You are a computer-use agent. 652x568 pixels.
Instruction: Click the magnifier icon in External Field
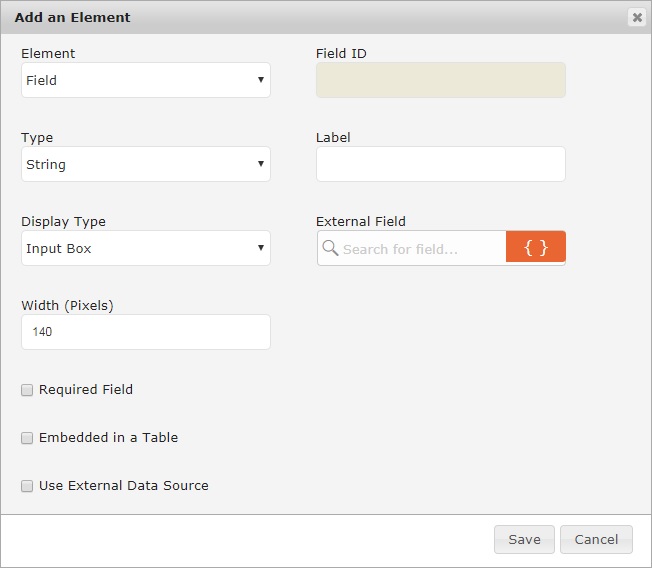[x=330, y=248]
